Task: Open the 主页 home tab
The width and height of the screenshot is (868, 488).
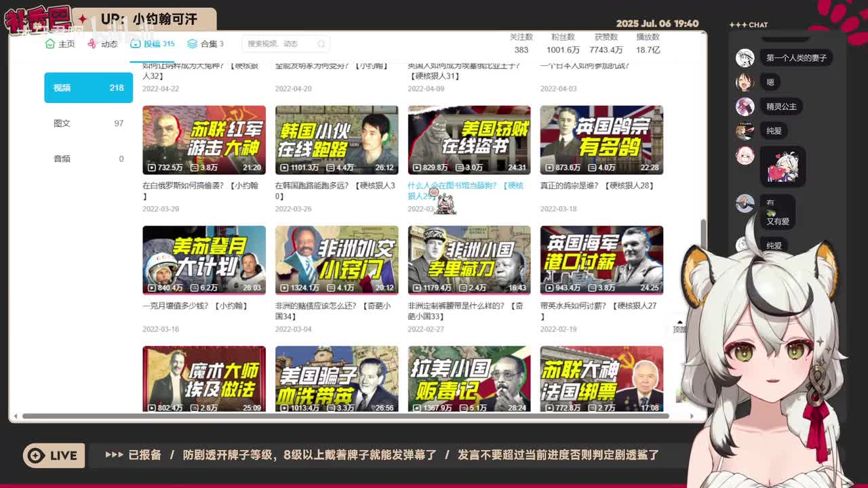Action: (x=60, y=43)
